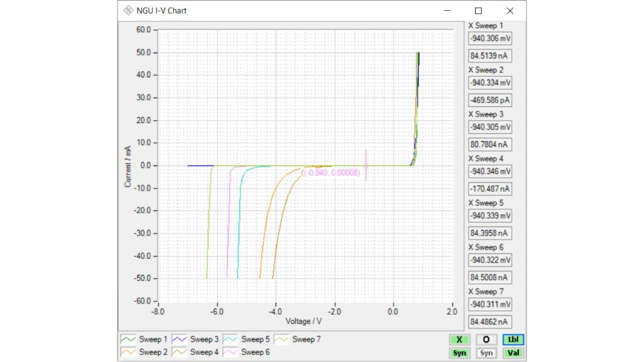This screenshot has width=644, height=362.
Task: Toggle the Val values button
Action: 513,353
